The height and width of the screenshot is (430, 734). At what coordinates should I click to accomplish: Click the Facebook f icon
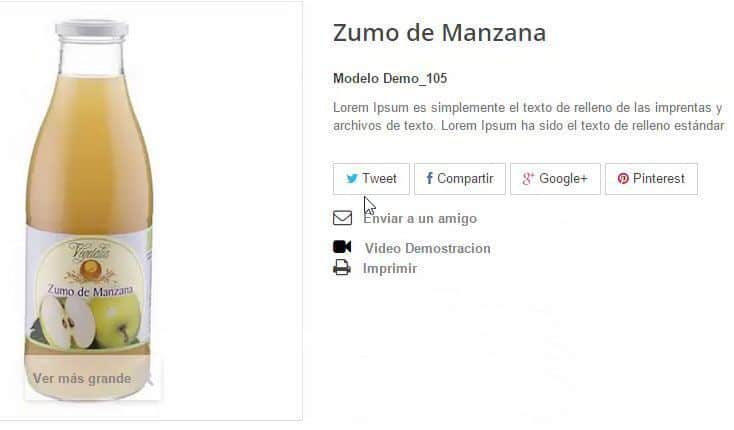click(x=429, y=178)
